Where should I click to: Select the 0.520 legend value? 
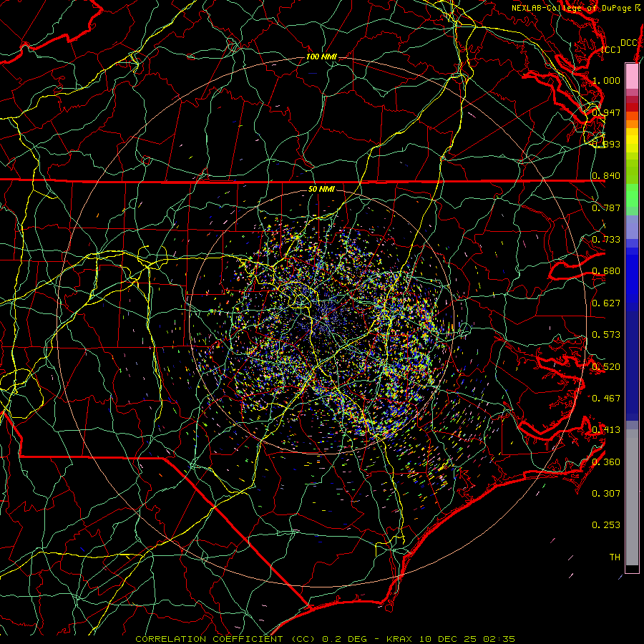point(606,367)
